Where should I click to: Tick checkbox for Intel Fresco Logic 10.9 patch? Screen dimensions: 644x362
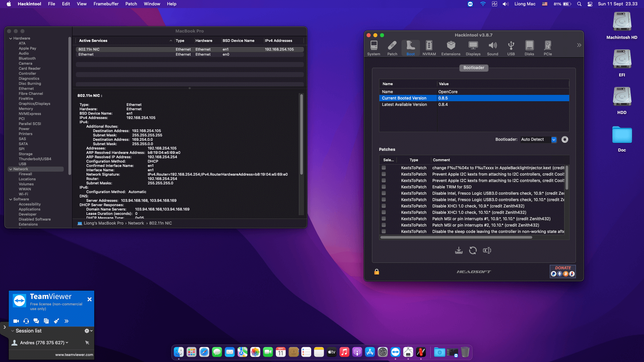(x=384, y=193)
